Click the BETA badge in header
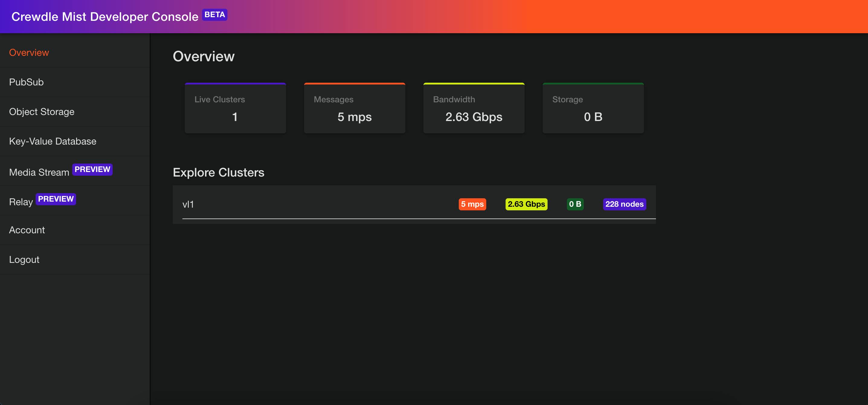The height and width of the screenshot is (405, 868). pyautogui.click(x=215, y=15)
